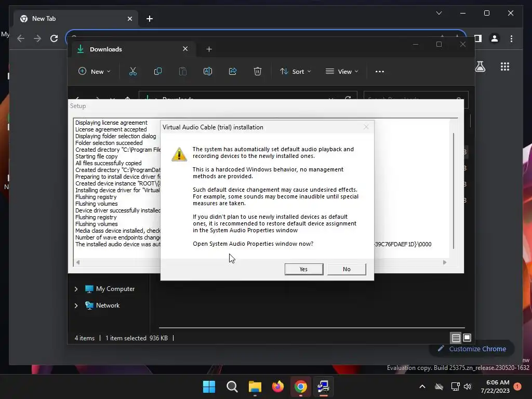Viewport: 532px width, 399px height.
Task: Close the Virtual Audio Cable installation dialog
Action: [366, 127]
